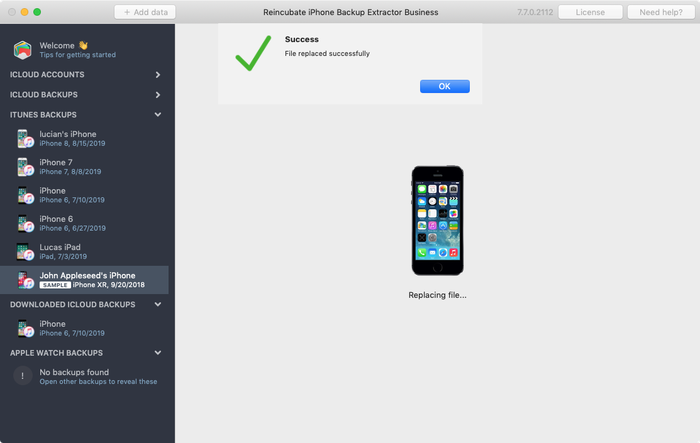Click the SAMPLE badge on John Appleseed's iPhone
Viewport: 700px width, 443px height.
point(55,285)
